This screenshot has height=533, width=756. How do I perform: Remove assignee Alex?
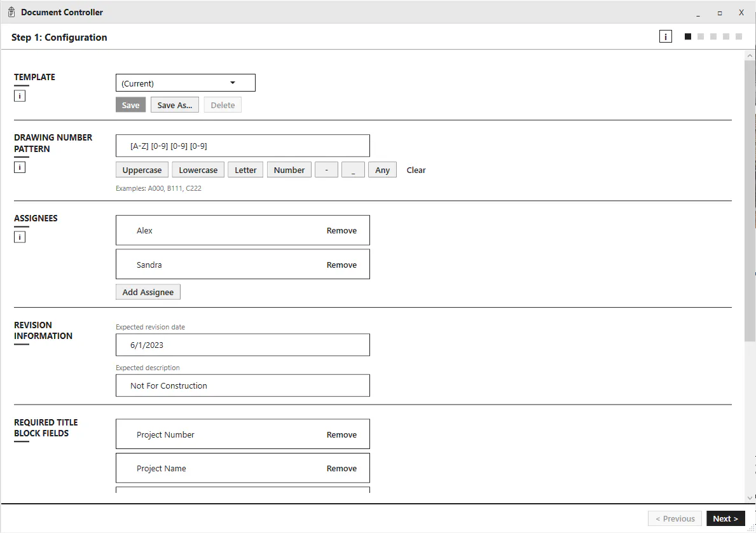tap(341, 231)
